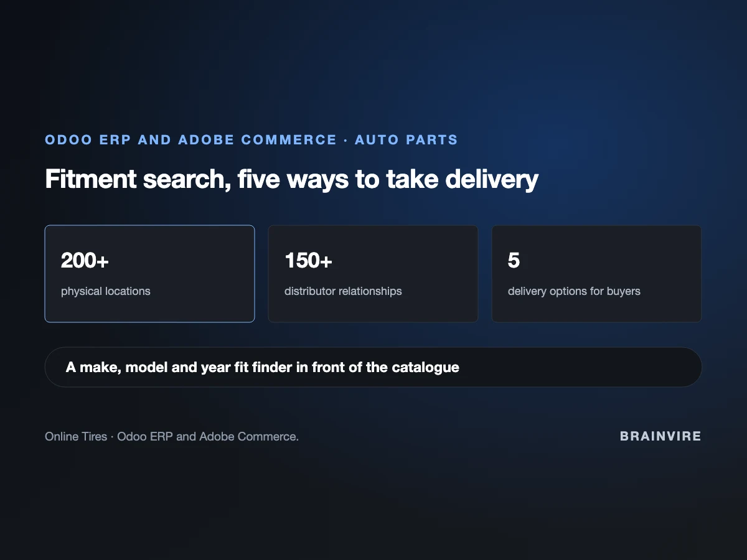The image size is (747, 560).
Task: Click the BRAINVIRE brand text
Action: (660, 436)
